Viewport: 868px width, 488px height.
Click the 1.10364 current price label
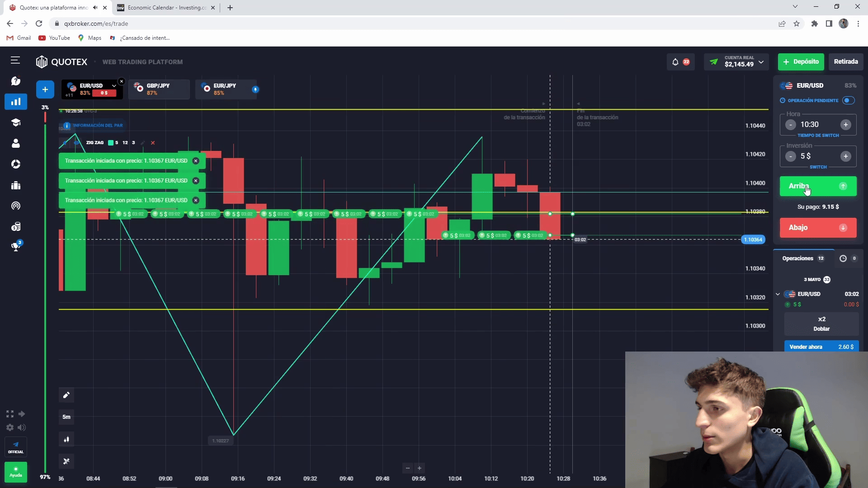click(x=753, y=239)
